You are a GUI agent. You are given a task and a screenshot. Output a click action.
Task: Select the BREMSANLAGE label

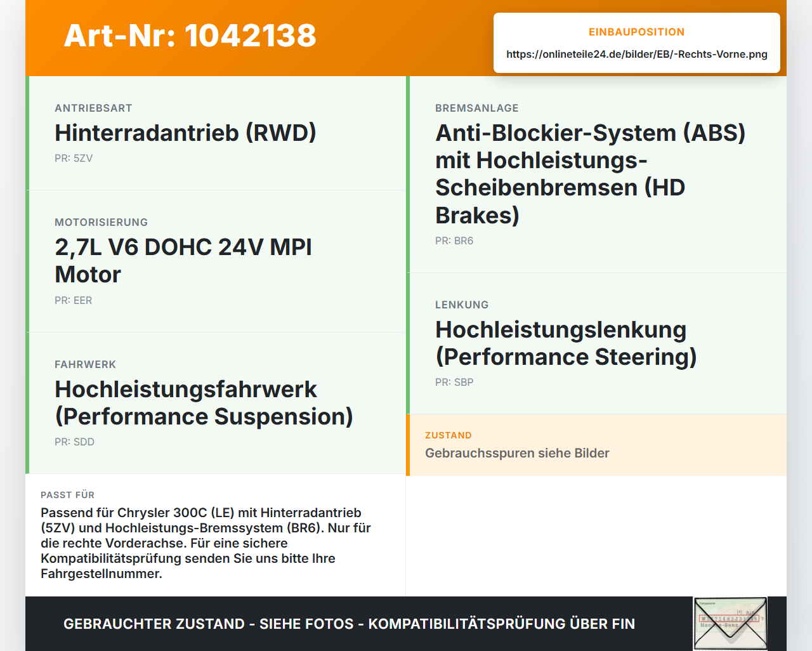click(477, 108)
